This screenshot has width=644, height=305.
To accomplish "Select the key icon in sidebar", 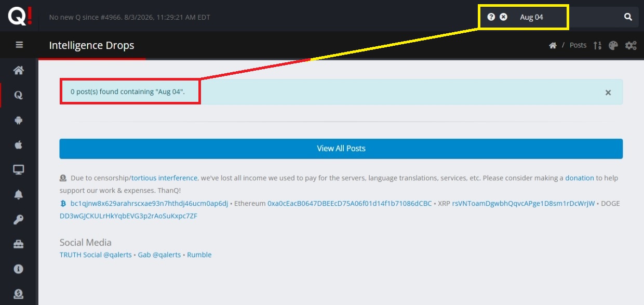I will [x=19, y=220].
